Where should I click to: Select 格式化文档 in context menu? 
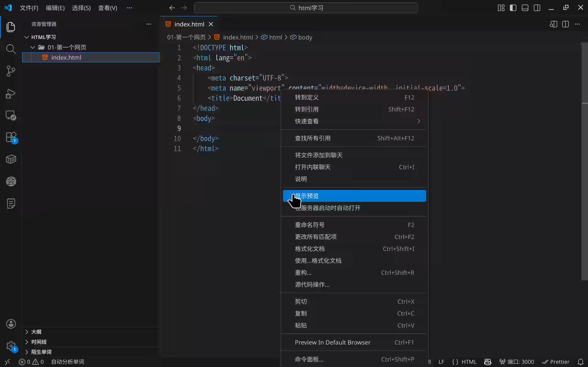310,249
